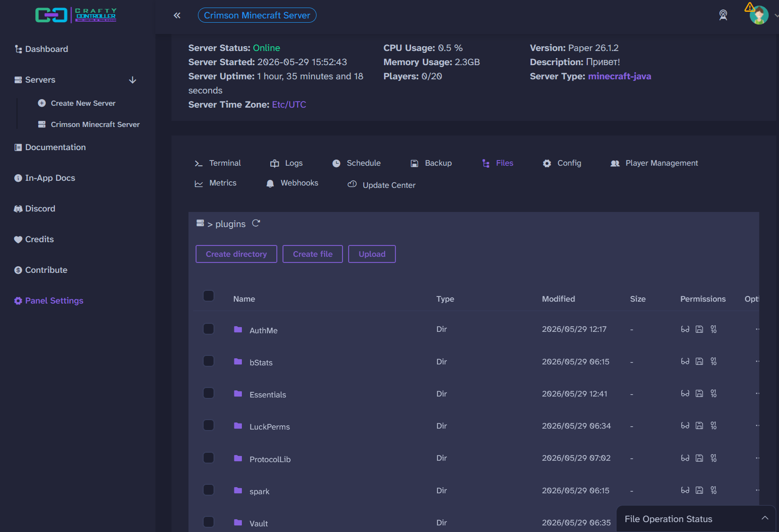Click the folder icon beside spark
The width and height of the screenshot is (779, 532).
[238, 490]
